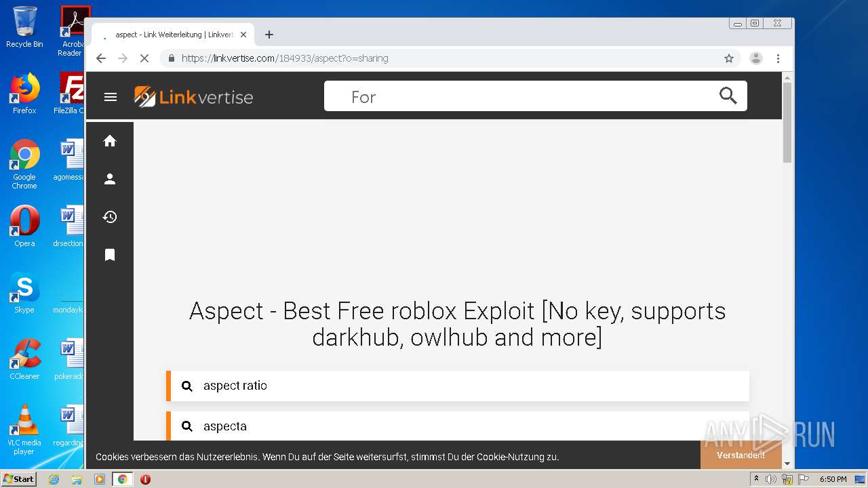Open the Skype desktop shortcut
Image resolution: width=868 pixels, height=488 pixels.
(x=24, y=293)
